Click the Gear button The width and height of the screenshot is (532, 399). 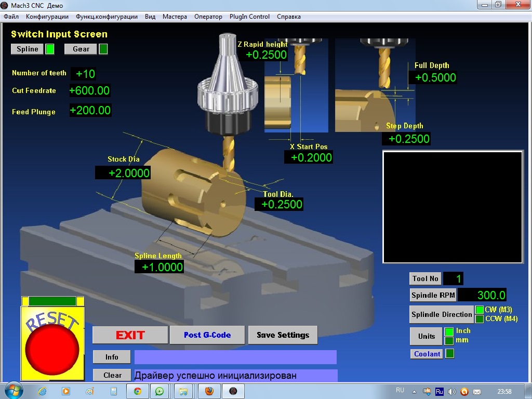[x=81, y=49]
